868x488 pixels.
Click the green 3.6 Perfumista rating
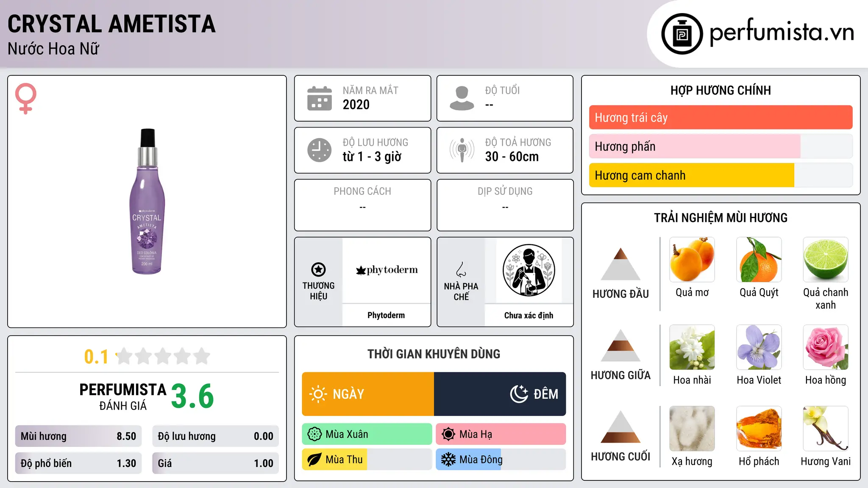click(x=192, y=396)
